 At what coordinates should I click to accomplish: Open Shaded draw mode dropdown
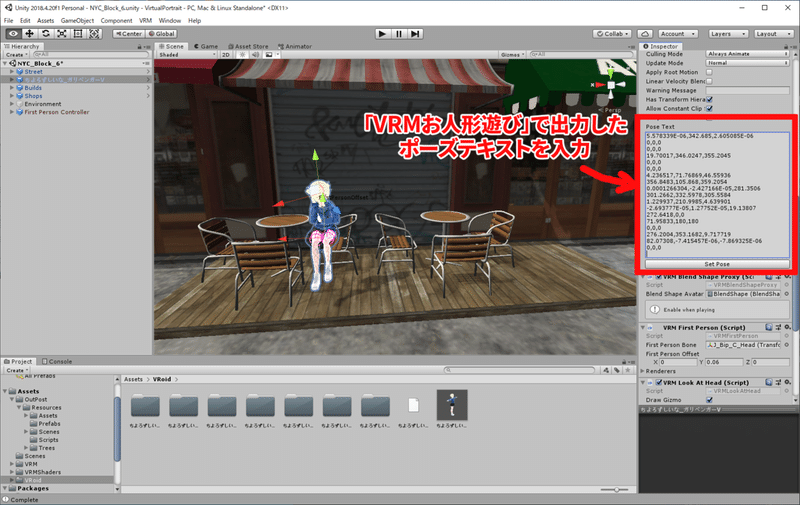[187, 55]
